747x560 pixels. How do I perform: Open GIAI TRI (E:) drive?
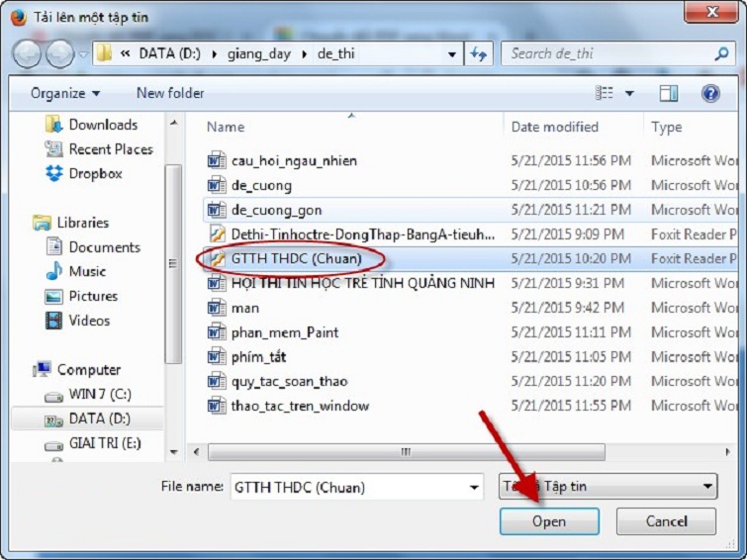(93, 443)
